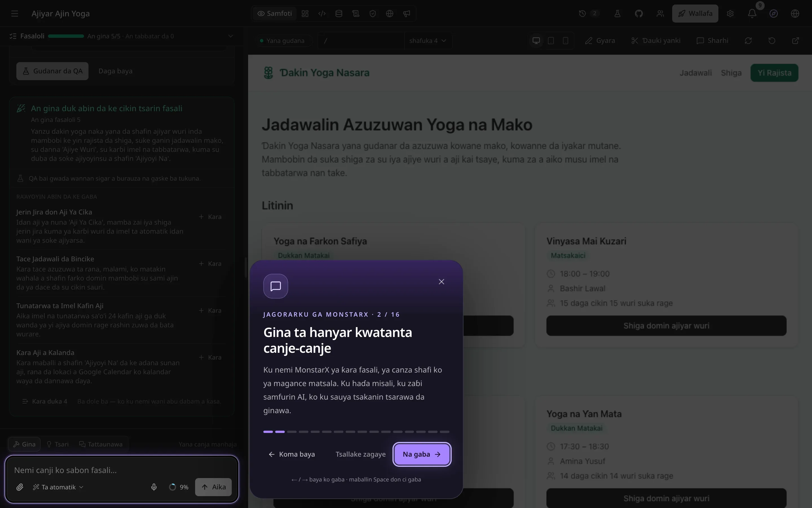Open the settings gear icon
Image resolution: width=812 pixels, height=508 pixels.
(x=730, y=14)
